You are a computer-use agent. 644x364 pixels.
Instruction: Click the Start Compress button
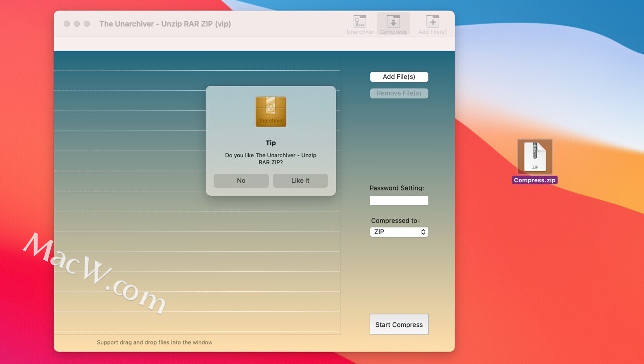click(x=399, y=324)
